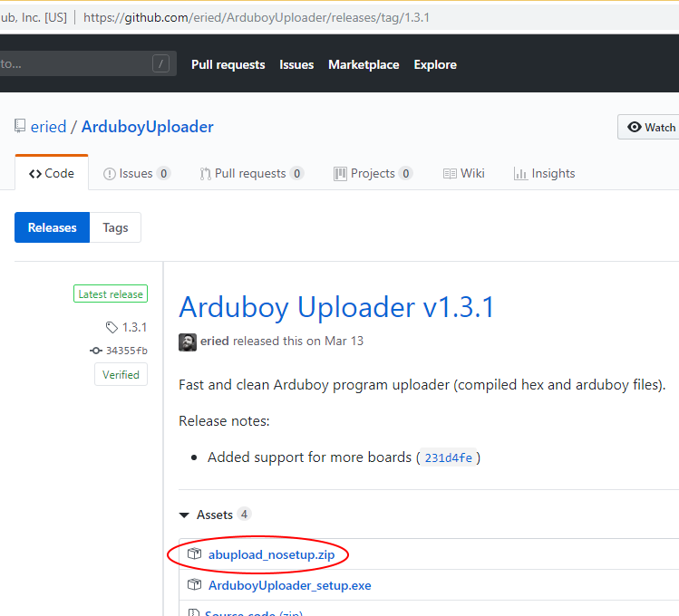
Task: Click the package icon for abupload_nosetup.zip
Action: tap(194, 553)
